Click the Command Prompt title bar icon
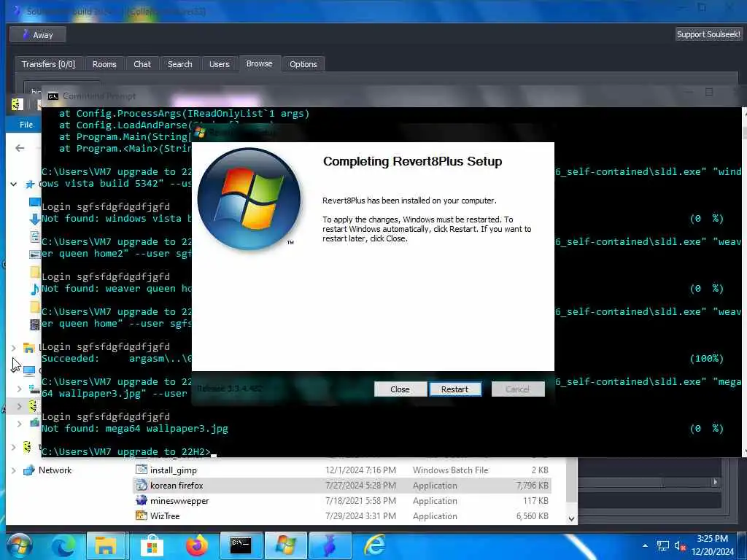 coord(53,96)
